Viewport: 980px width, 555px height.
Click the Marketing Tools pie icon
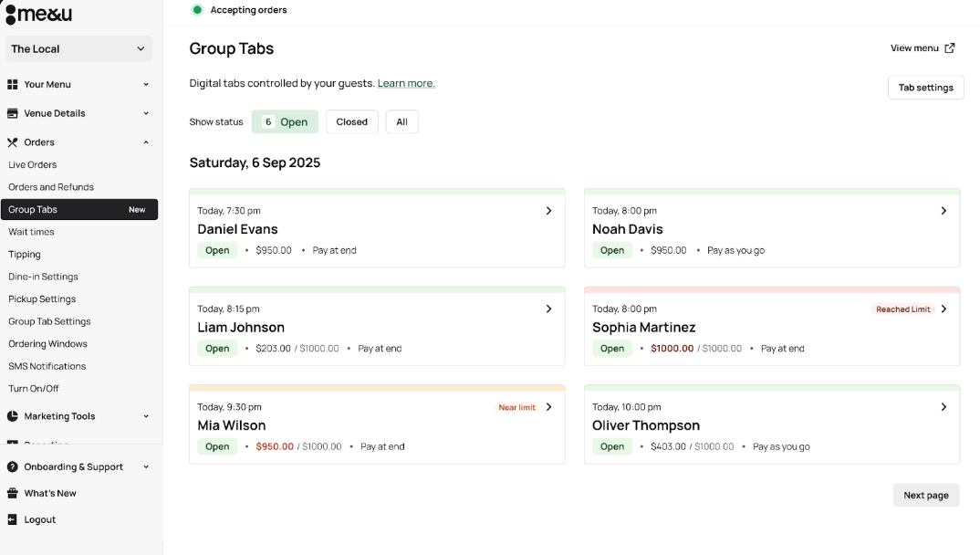click(13, 416)
